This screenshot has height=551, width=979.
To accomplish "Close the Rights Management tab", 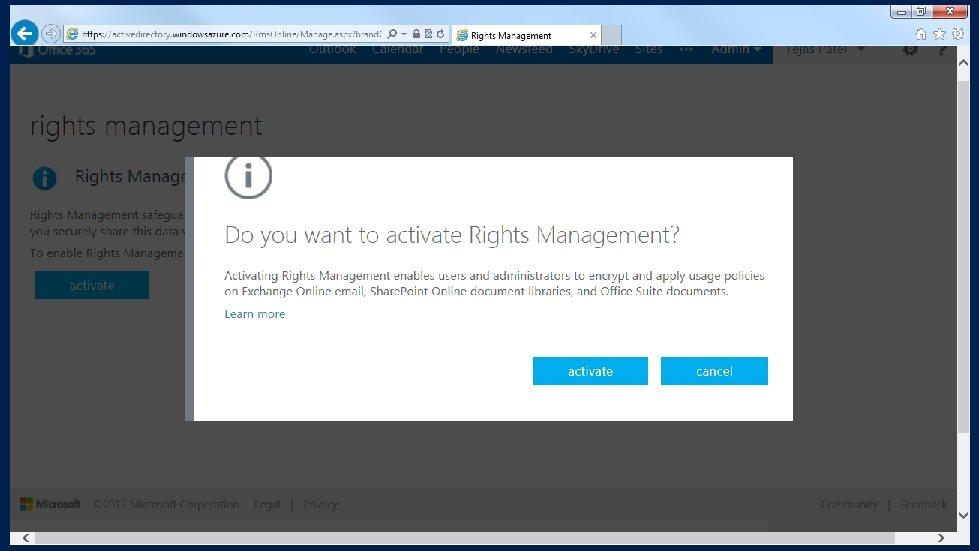I will point(593,36).
